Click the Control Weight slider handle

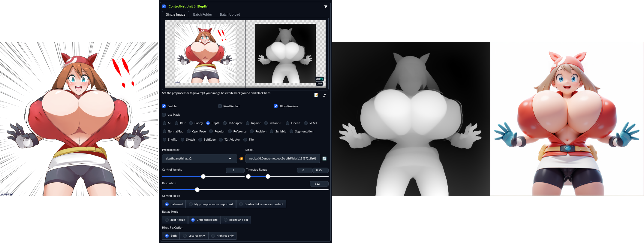[x=203, y=177]
